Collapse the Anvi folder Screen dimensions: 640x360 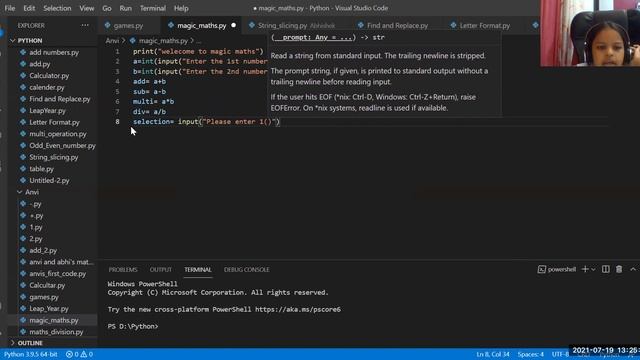[x=32, y=192]
